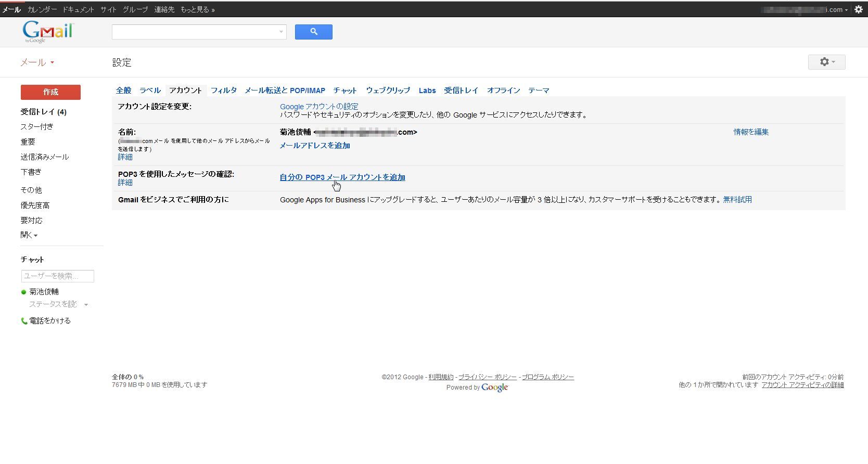The width and height of the screenshot is (868, 464).
Task: Open プライバシー ポリシー footer link
Action: click(x=488, y=377)
